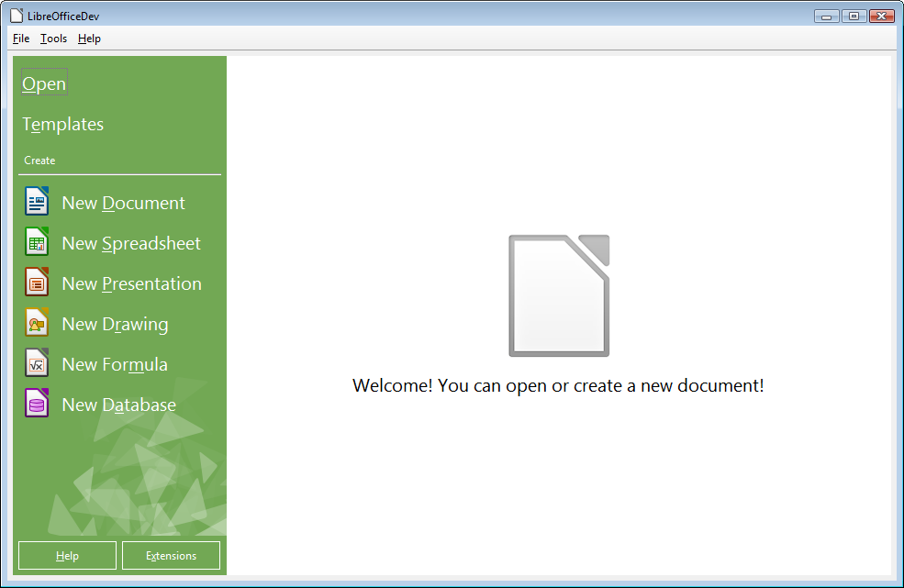The height and width of the screenshot is (588, 904).
Task: Click the Calc spreadsheet icon
Action: [37, 241]
